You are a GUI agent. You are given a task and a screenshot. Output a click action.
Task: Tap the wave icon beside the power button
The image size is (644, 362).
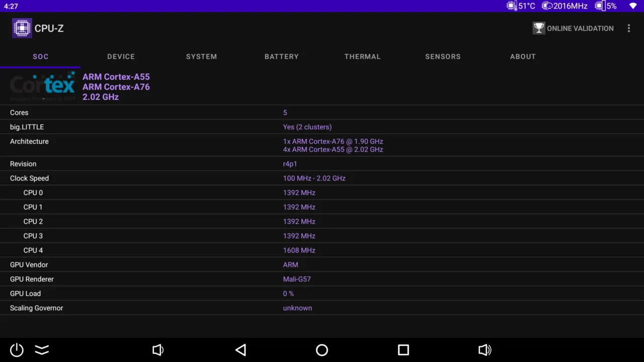click(42, 350)
